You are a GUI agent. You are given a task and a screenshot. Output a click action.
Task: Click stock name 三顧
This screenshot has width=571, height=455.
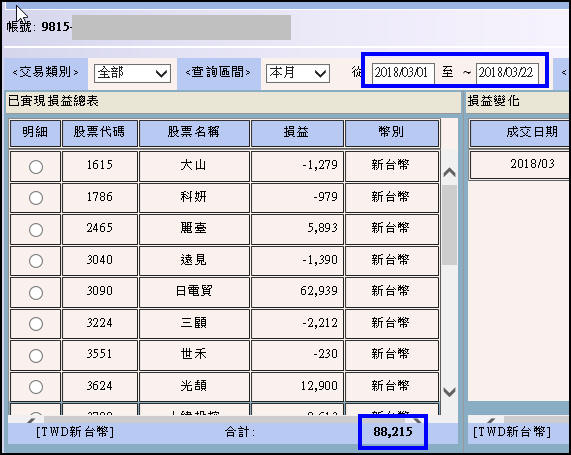(x=193, y=324)
